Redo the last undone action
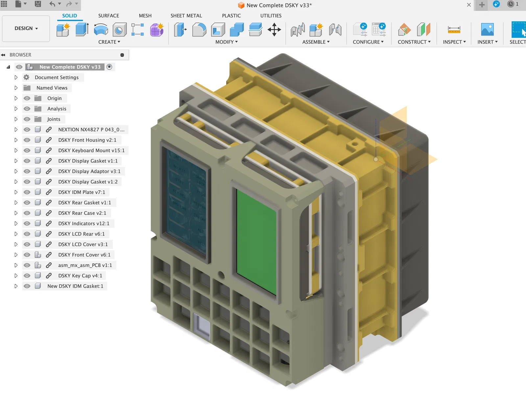The width and height of the screenshot is (526, 420). (x=69, y=4)
